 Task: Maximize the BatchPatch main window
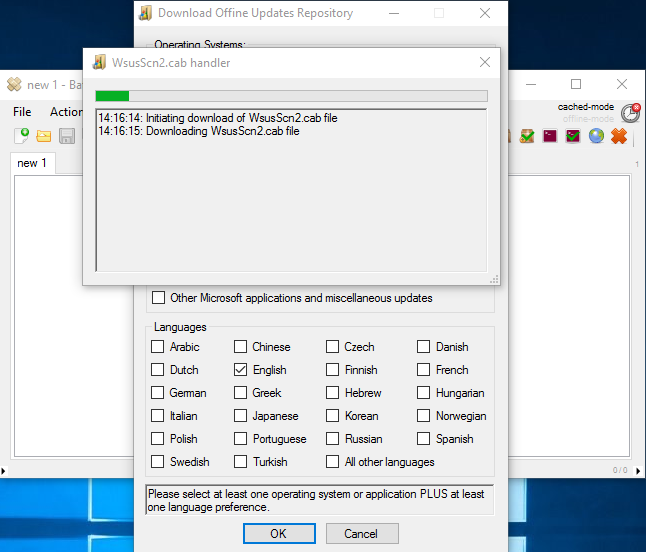pos(576,84)
